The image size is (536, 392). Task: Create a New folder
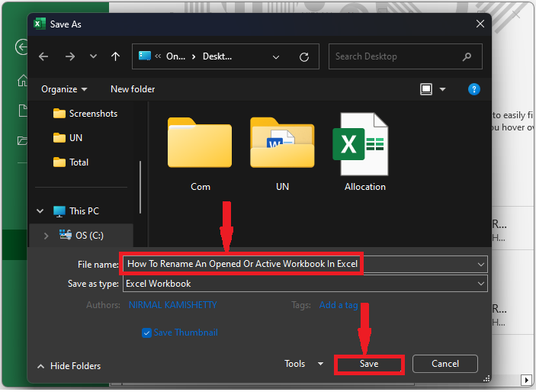(x=133, y=89)
